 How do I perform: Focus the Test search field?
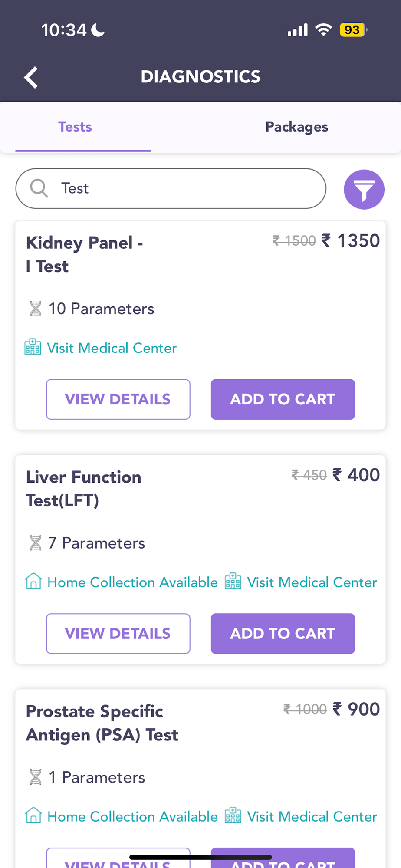click(187, 188)
